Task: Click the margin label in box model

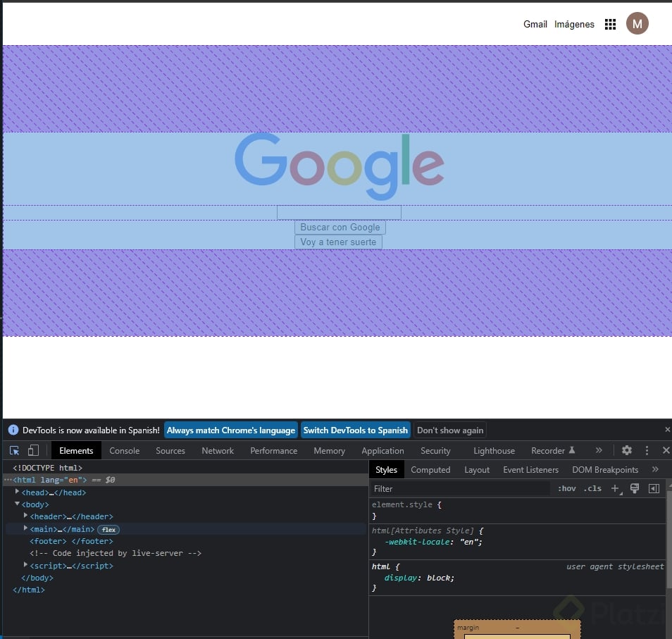Action: [x=468, y=628]
